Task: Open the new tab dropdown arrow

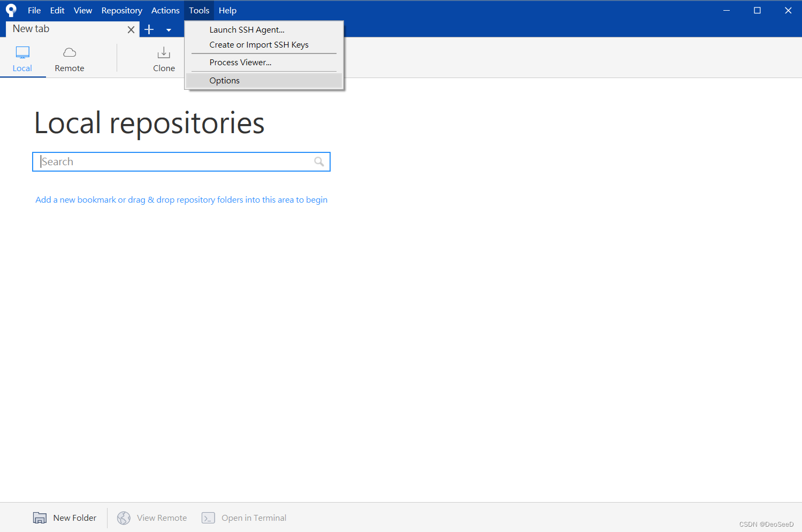Action: coord(169,30)
